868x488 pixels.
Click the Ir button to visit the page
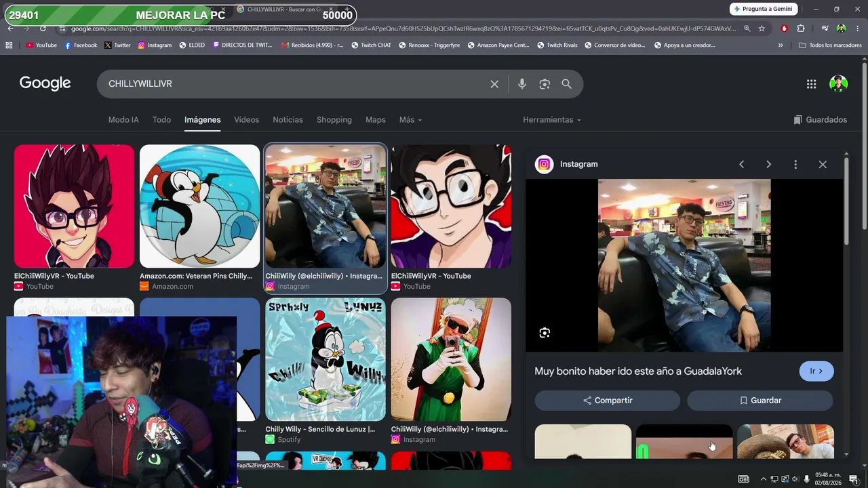pyautogui.click(x=816, y=371)
